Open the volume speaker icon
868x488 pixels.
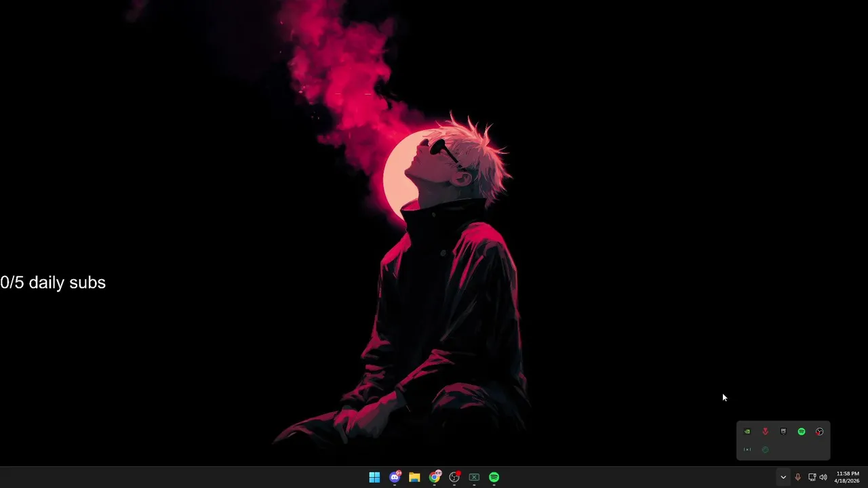tap(823, 477)
